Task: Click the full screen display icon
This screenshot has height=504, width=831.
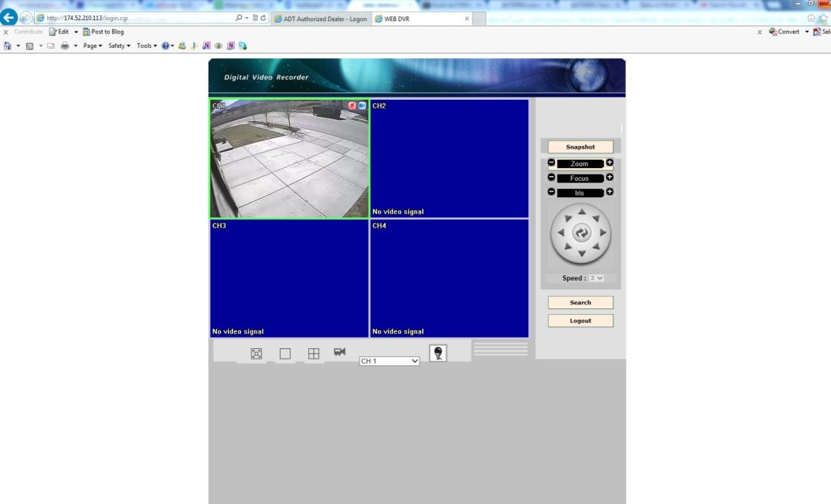Action: coord(256,352)
